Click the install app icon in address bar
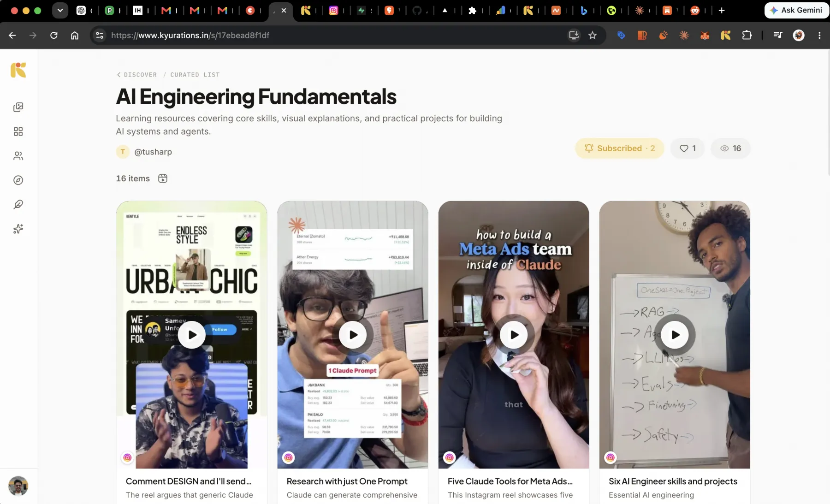 574,36
